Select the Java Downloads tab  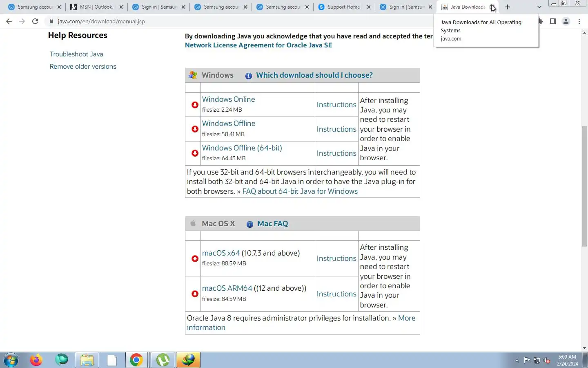click(x=467, y=7)
